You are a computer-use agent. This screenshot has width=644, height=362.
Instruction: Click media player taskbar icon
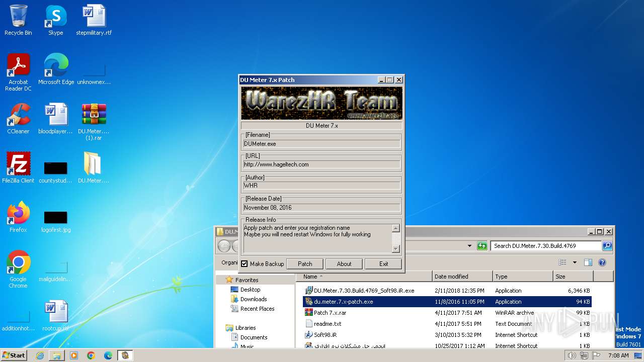(74, 355)
